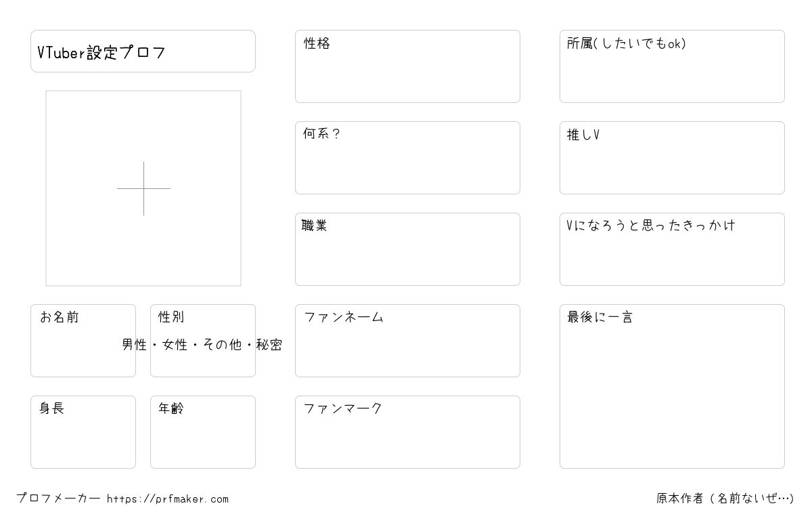Click the empty profile image thumbnail frame
This screenshot has width=812, height=508.
point(143,188)
